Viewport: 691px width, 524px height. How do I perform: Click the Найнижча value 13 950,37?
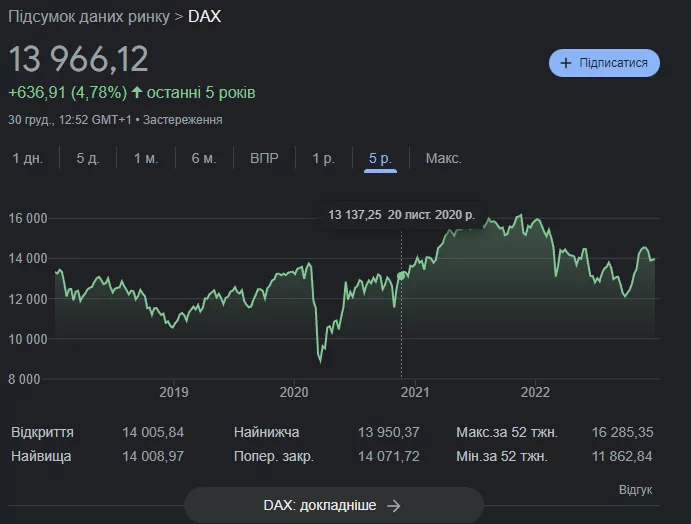coord(389,432)
